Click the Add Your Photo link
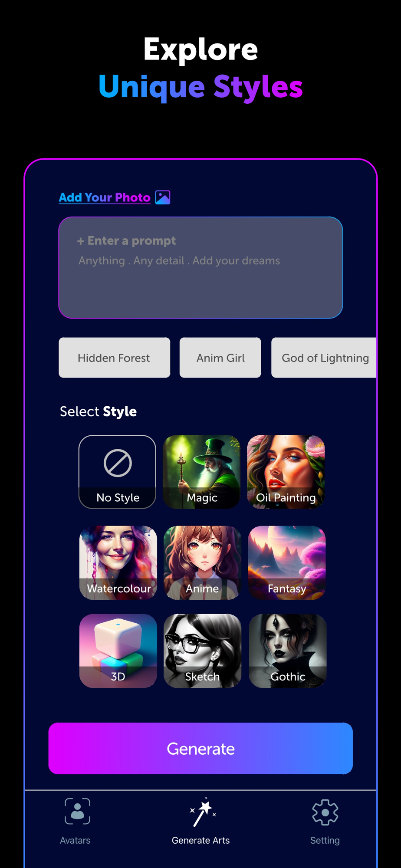Screen dimensions: 401x868 [105, 197]
